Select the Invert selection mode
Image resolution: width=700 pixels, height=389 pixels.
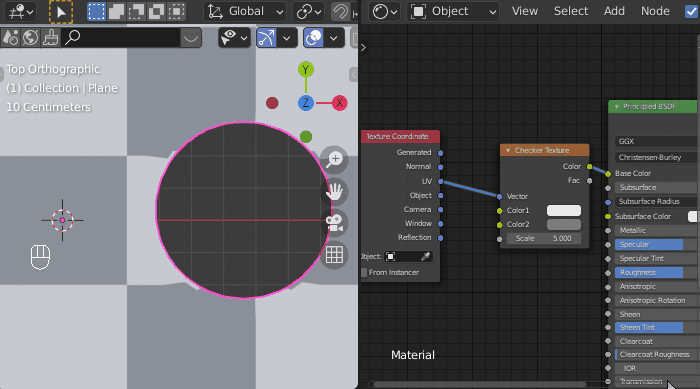click(x=156, y=12)
